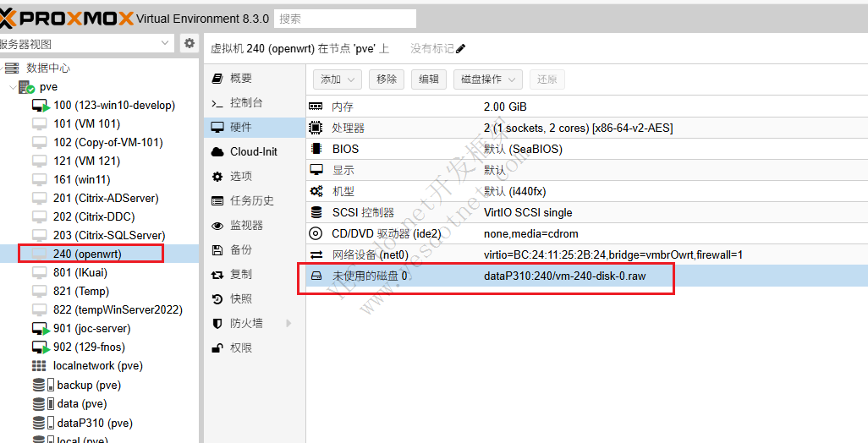868x443 pixels.
Task: Select the Hardware tab (硬件)
Action: click(x=255, y=127)
